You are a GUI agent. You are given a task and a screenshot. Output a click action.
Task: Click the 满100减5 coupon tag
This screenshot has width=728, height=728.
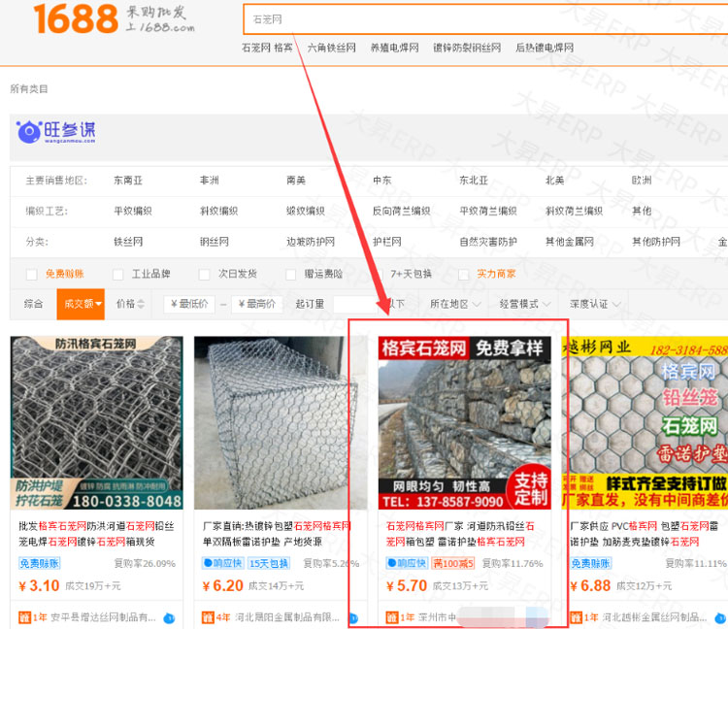pyautogui.click(x=452, y=563)
